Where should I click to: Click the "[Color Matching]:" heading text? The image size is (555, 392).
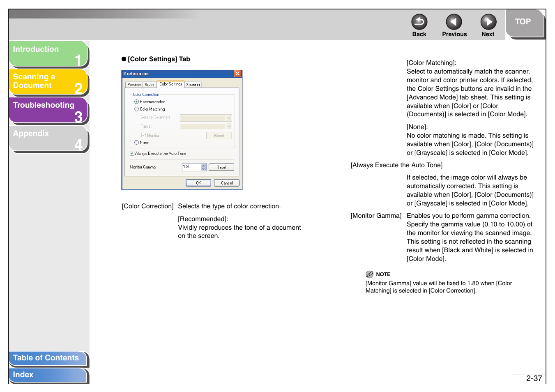pyautogui.click(x=431, y=63)
